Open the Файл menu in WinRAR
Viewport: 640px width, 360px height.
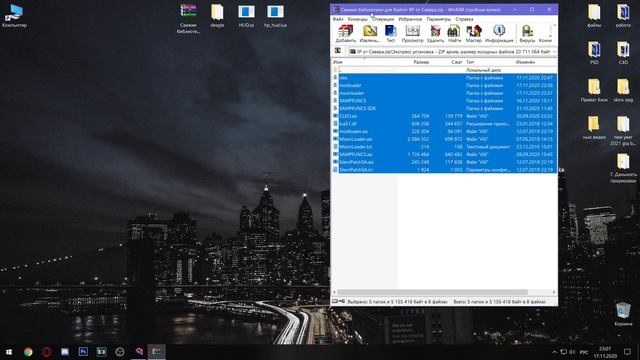tap(338, 19)
